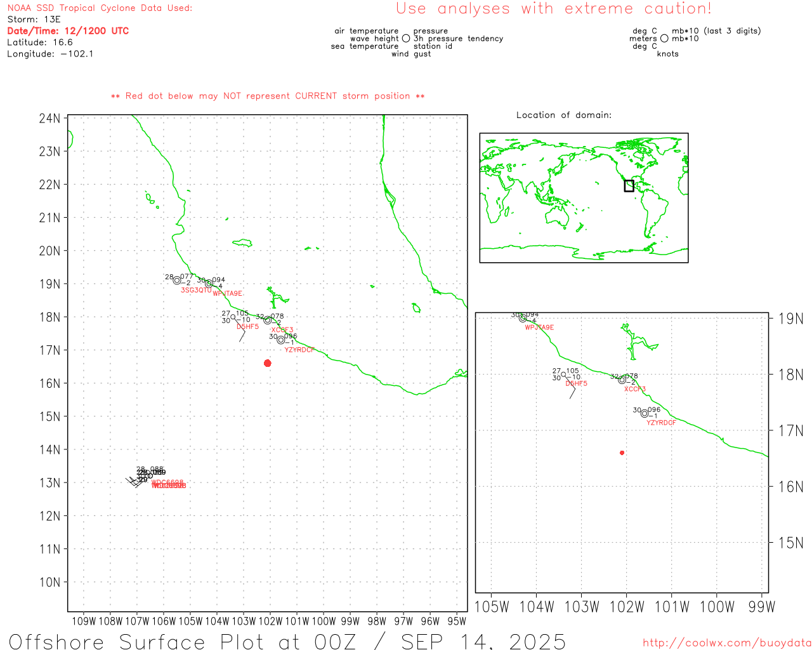
Task: Click 'Use analyses with extreme caution!' warning
Action: tap(554, 8)
